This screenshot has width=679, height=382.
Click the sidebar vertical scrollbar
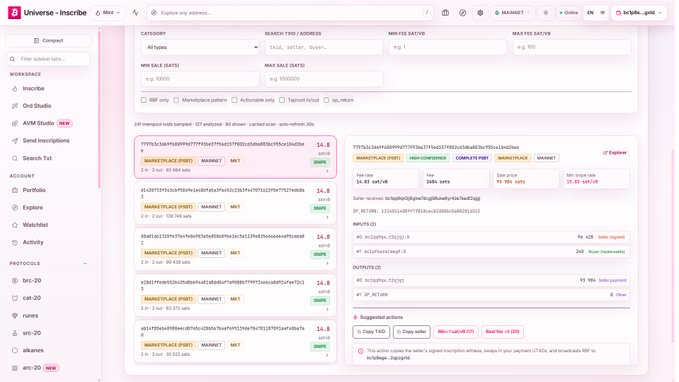click(x=99, y=108)
